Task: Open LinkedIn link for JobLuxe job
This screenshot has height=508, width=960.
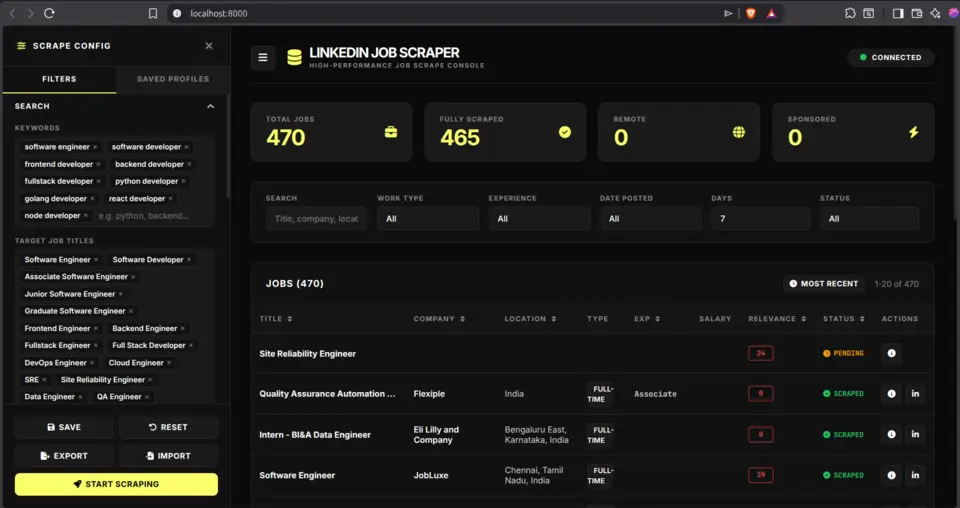Action: coord(915,475)
